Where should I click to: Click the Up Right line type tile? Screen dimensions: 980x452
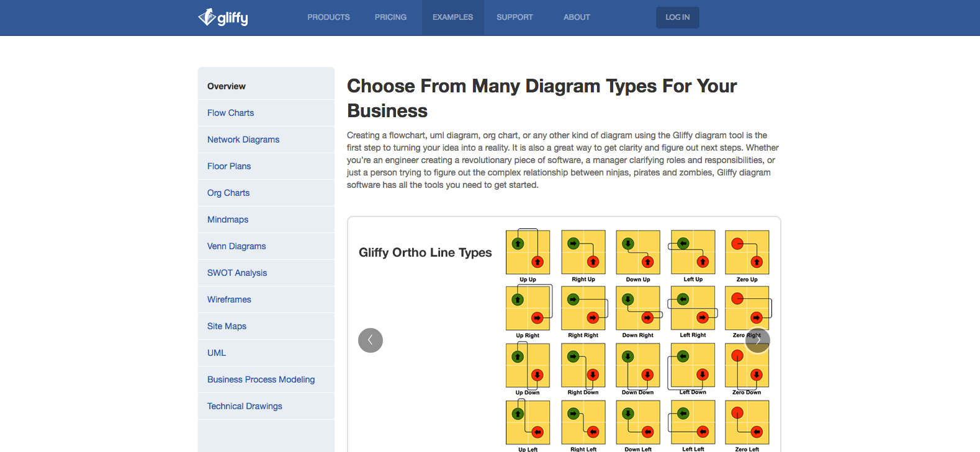coord(528,308)
